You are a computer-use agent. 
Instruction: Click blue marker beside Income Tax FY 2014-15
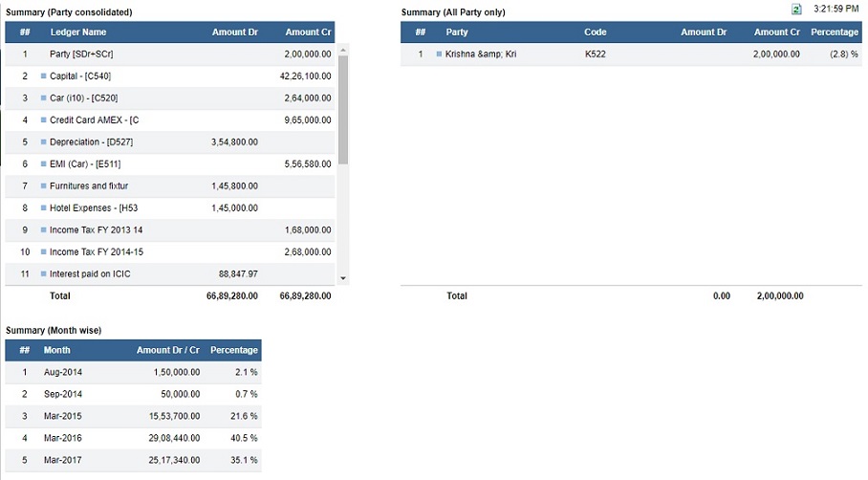tap(44, 251)
